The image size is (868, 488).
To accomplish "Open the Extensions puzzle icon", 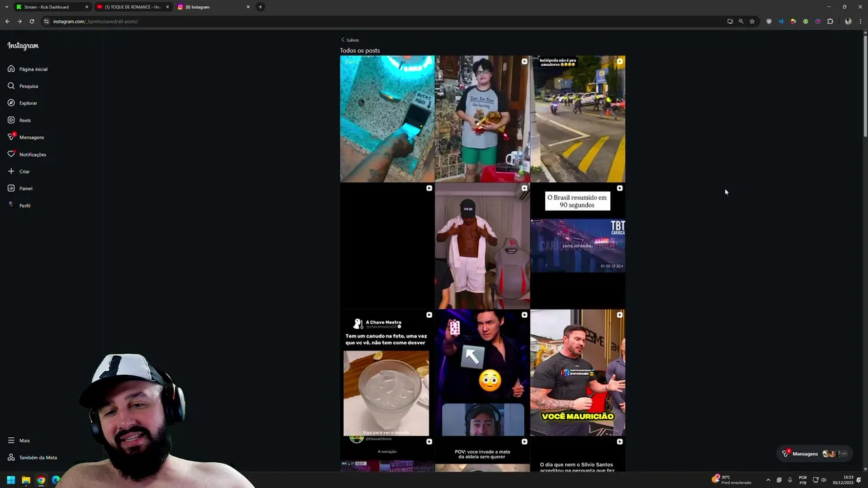I will [x=830, y=21].
